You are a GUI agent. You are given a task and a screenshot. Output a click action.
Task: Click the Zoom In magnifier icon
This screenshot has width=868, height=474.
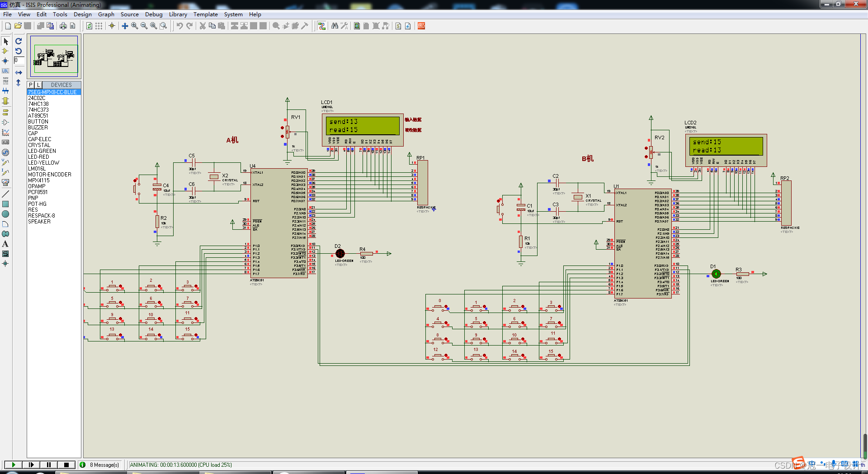(134, 26)
